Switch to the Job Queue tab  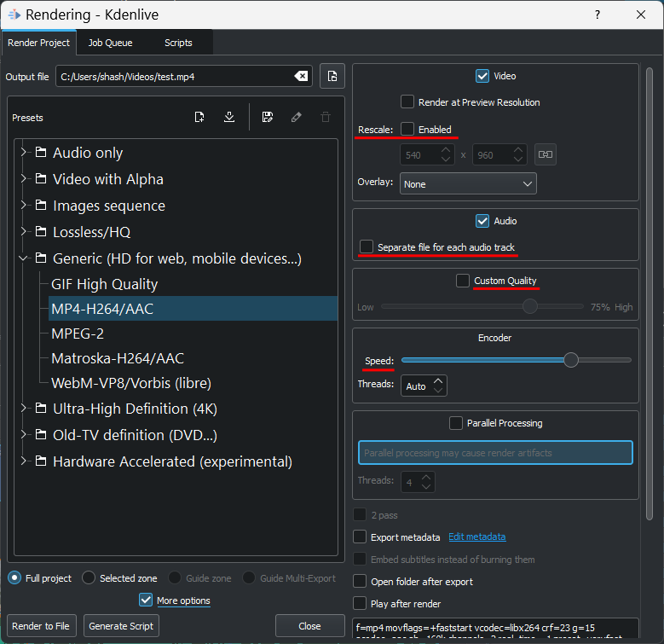110,43
